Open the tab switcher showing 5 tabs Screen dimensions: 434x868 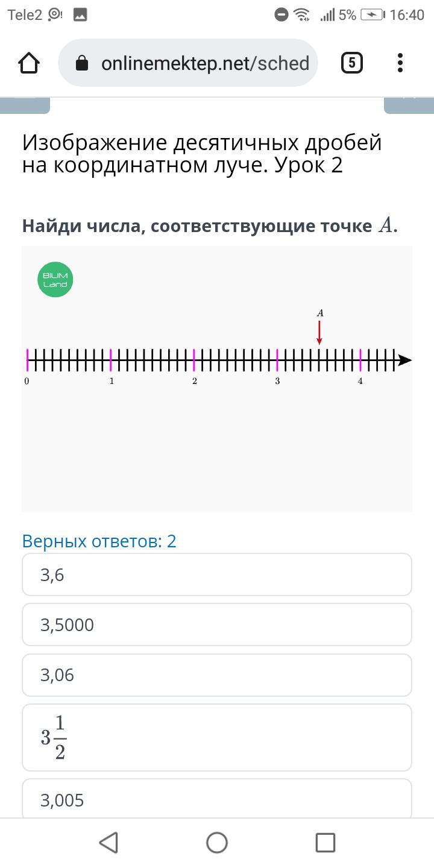tap(352, 63)
